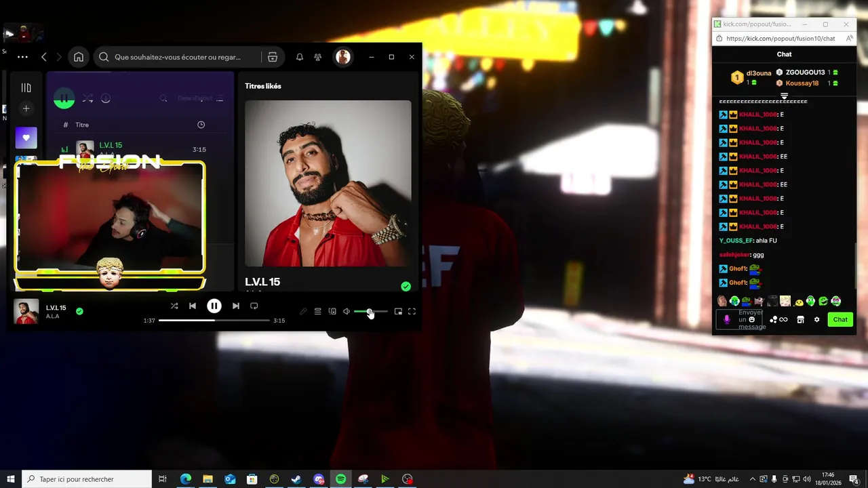Toggle liked checkmark under cover image

pos(406,287)
